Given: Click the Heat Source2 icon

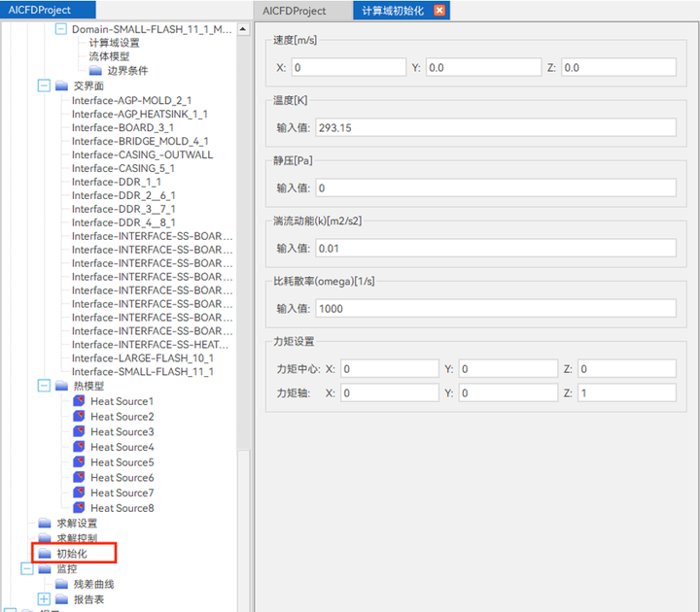Looking at the screenshot, I should pos(79,416).
